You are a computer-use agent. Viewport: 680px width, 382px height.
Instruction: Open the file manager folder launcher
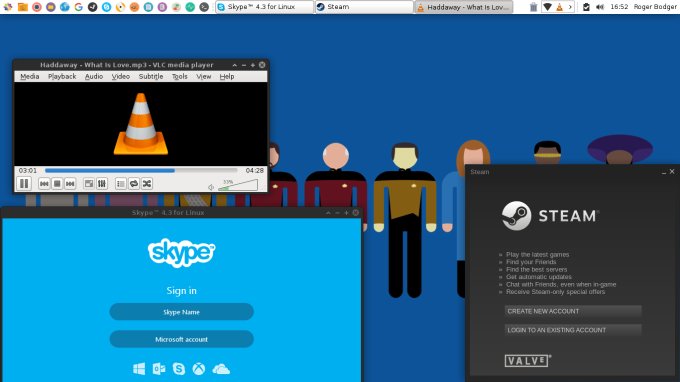23,7
